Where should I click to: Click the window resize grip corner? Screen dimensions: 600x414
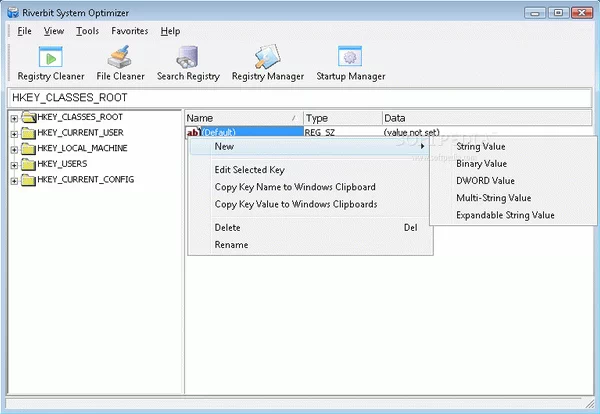point(590,404)
